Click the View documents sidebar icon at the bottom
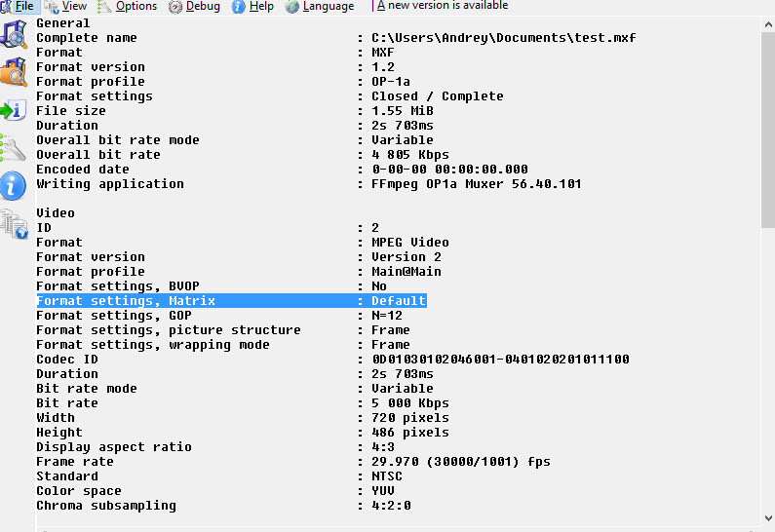This screenshot has height=532, width=775. pos(14,224)
